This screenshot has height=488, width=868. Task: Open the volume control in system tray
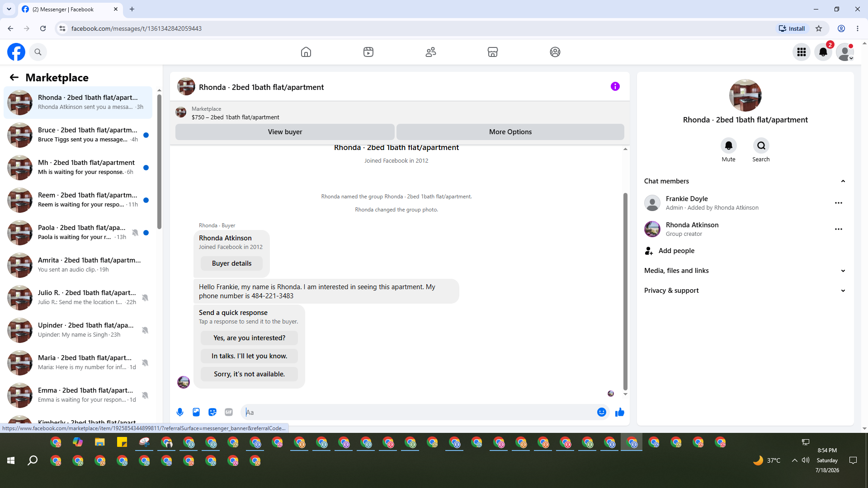[806, 460]
